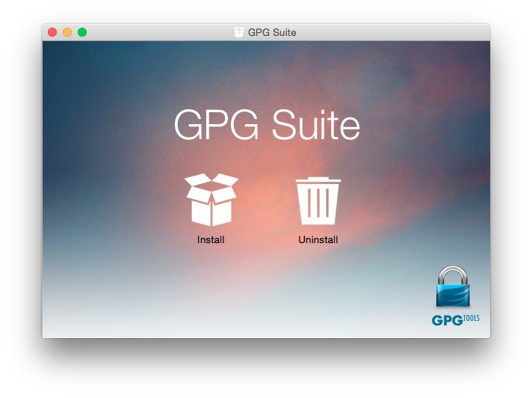Close the GPG Suite window
Screen dimensions: 532x398
[x=52, y=32]
